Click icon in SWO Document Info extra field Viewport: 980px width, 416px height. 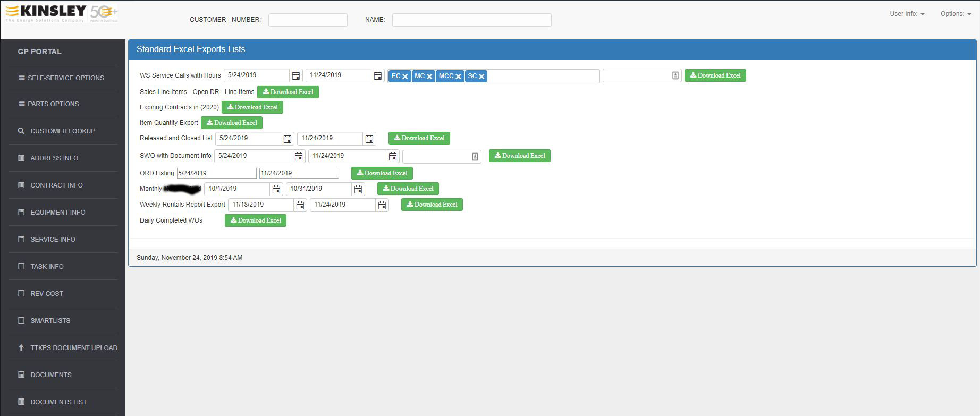(x=475, y=156)
